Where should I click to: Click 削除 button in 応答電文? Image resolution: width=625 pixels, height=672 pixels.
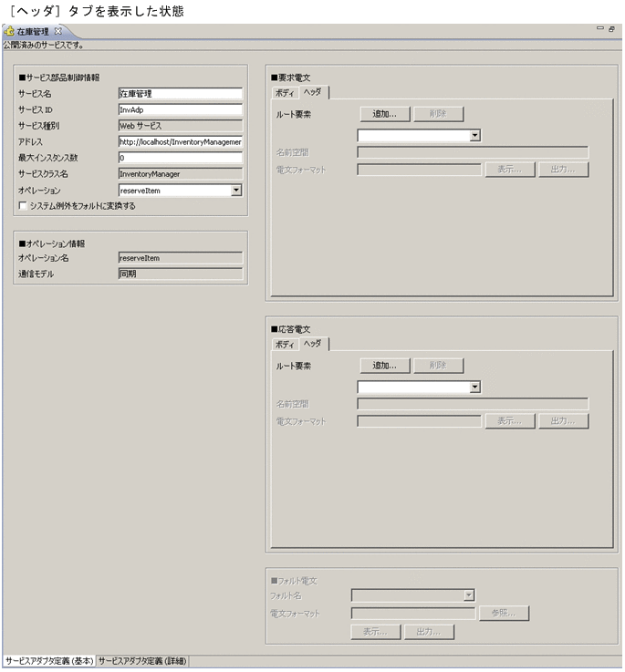438,366
